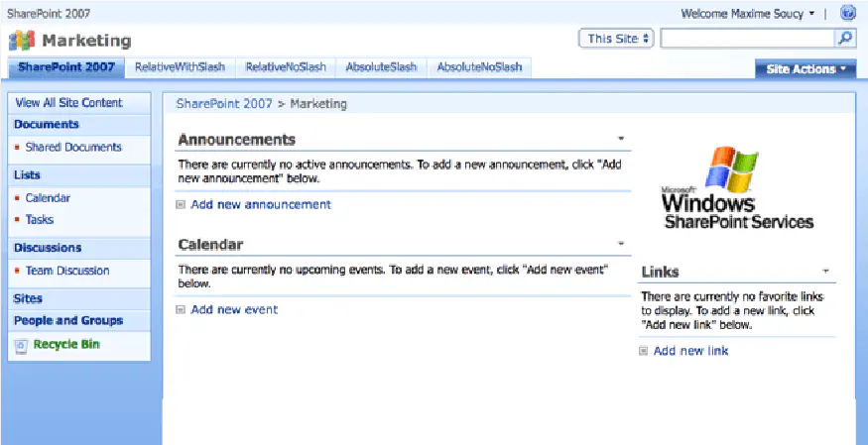Screen dimensions: 868x445
Task: Select the AbsoluteNoSlash tab
Action: point(480,68)
